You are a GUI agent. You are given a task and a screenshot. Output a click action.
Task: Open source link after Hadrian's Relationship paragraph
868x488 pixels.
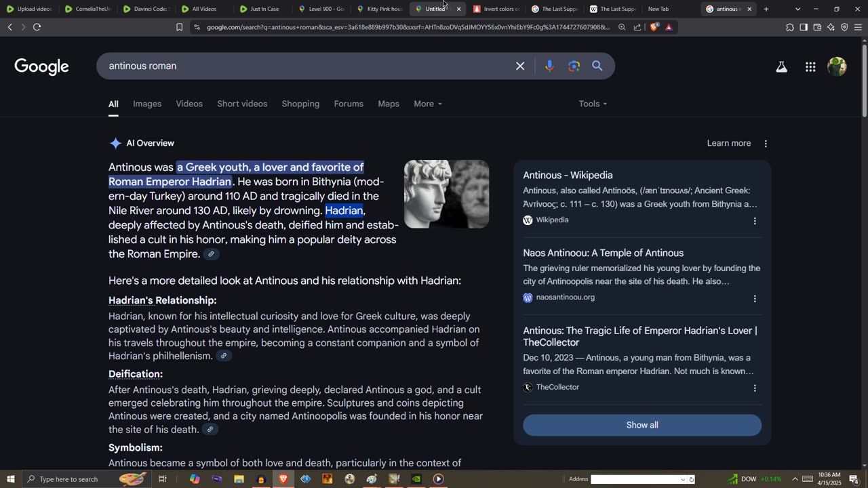223,356
